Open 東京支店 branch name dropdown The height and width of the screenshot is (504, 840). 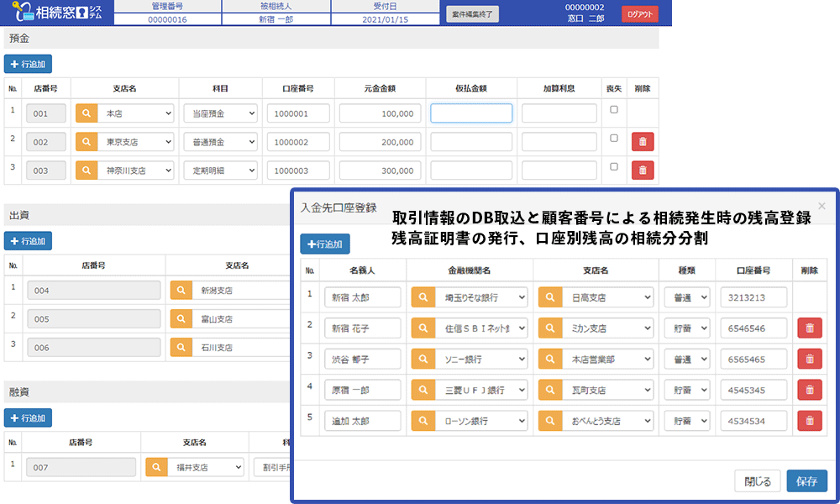136,142
